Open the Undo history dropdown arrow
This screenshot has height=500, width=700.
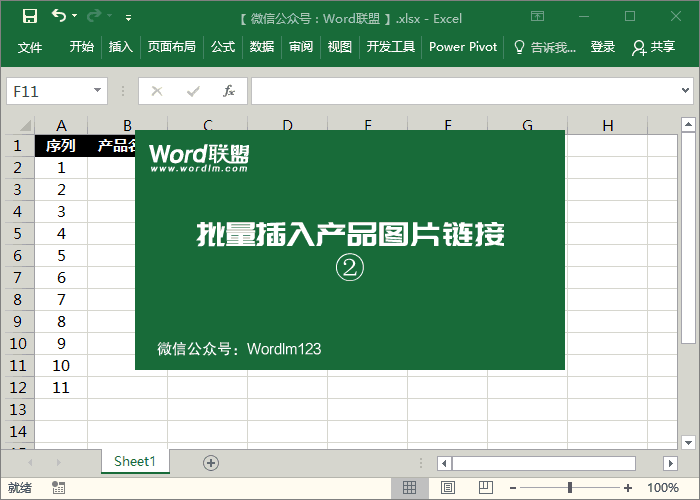point(76,18)
